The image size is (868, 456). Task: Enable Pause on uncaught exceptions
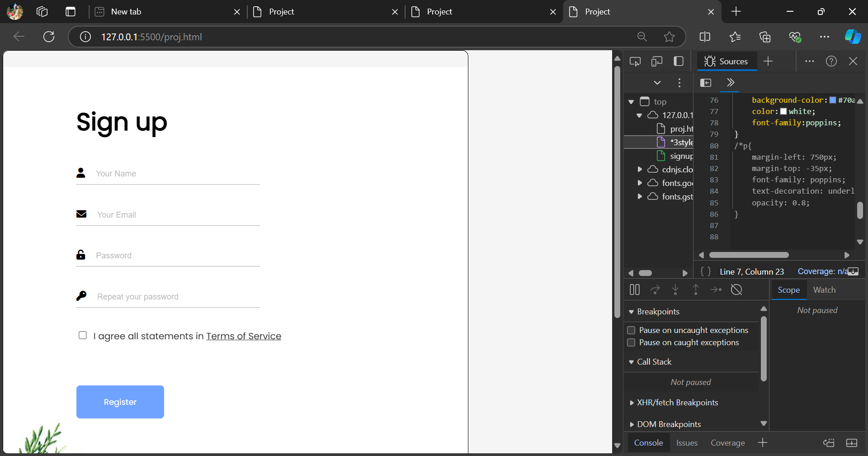(631, 330)
